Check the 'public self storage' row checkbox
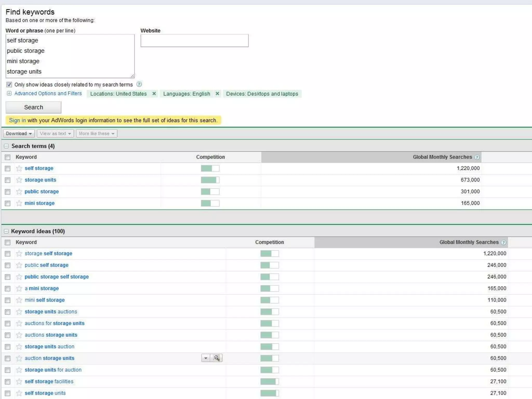The width and height of the screenshot is (532, 399). pyautogui.click(x=8, y=265)
